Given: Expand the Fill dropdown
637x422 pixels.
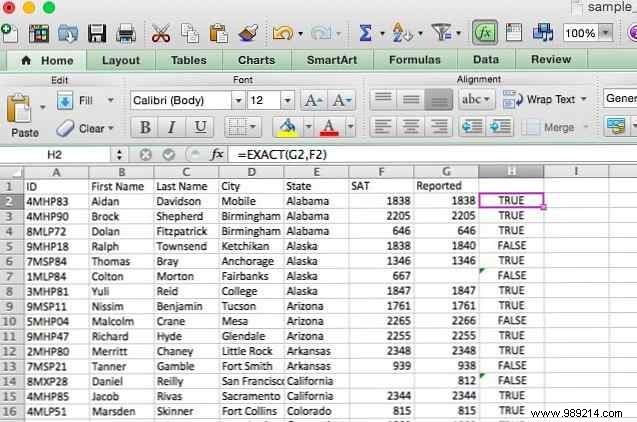Looking at the screenshot, I should click(x=110, y=100).
